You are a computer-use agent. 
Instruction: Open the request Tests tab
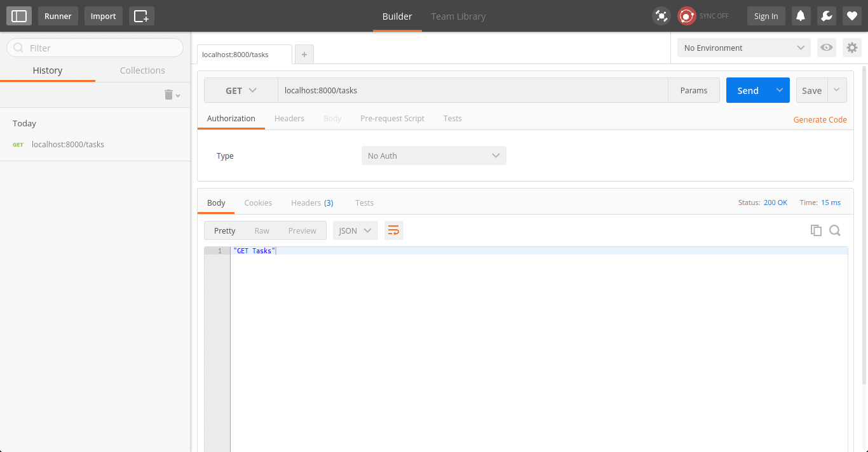pyautogui.click(x=452, y=119)
